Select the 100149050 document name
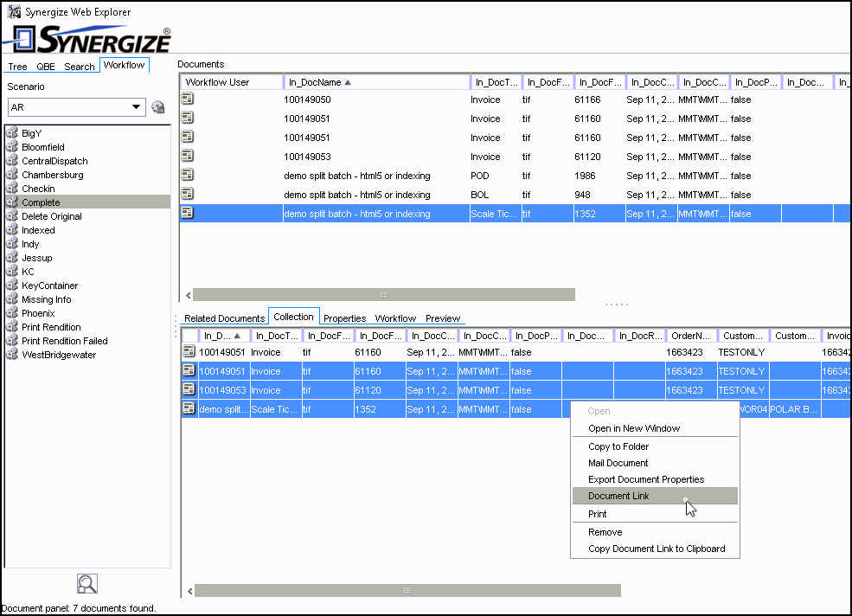 tap(307, 99)
